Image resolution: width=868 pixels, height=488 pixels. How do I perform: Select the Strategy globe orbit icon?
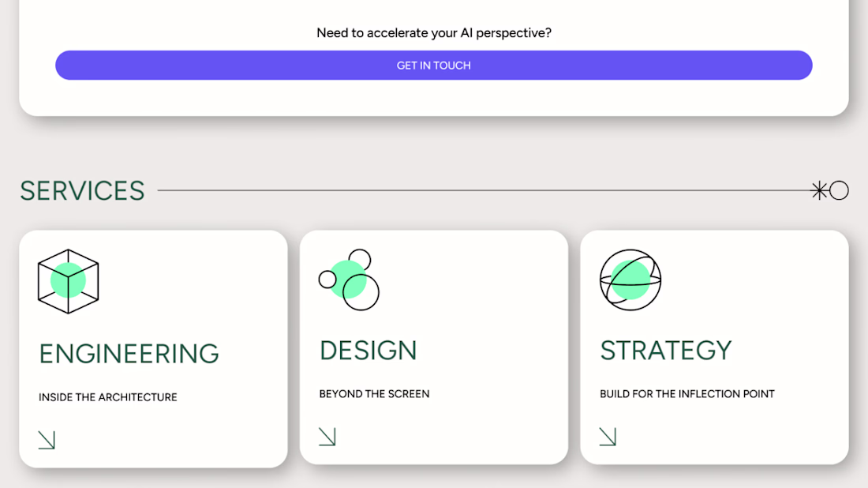tap(630, 280)
